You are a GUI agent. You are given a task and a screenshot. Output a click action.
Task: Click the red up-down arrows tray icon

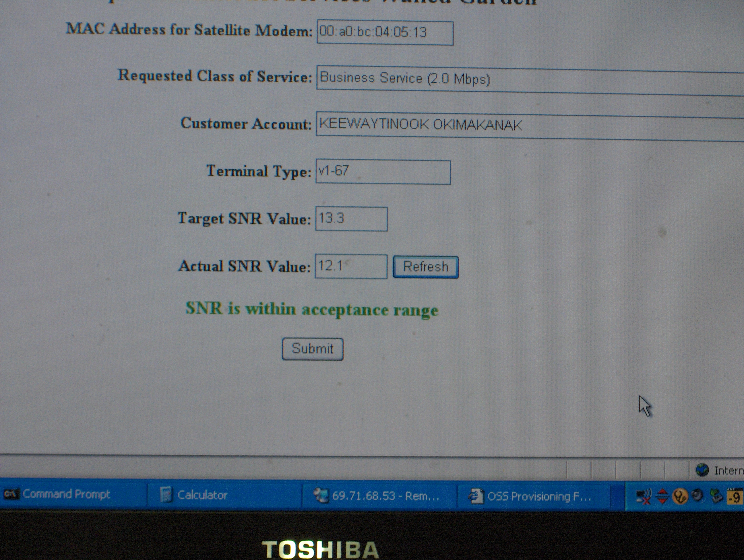point(662,497)
